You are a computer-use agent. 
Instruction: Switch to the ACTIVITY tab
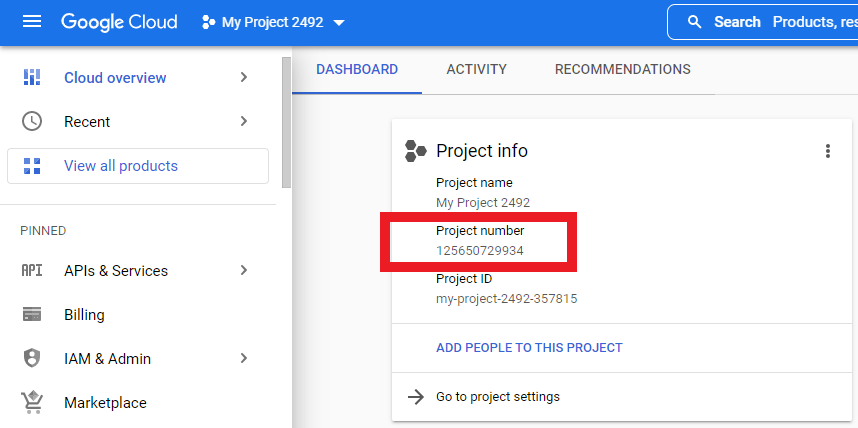[476, 70]
